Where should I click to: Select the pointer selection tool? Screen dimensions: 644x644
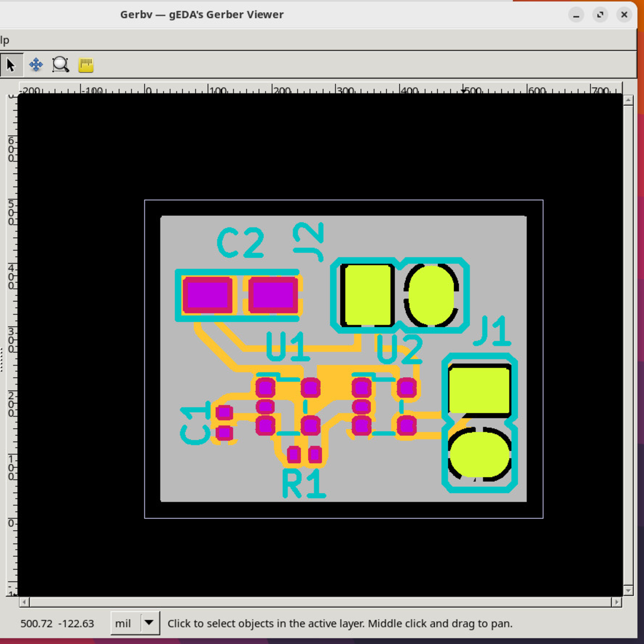click(x=11, y=64)
